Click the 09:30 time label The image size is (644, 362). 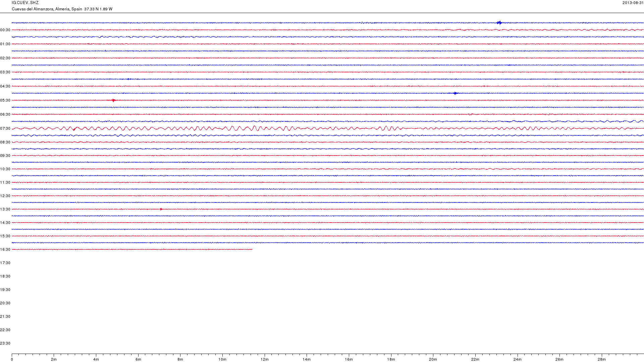(x=5, y=156)
